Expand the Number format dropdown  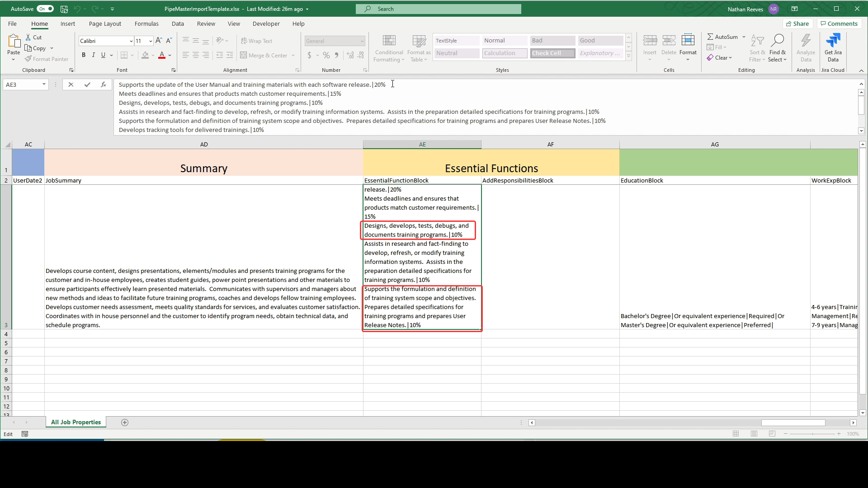coord(362,41)
